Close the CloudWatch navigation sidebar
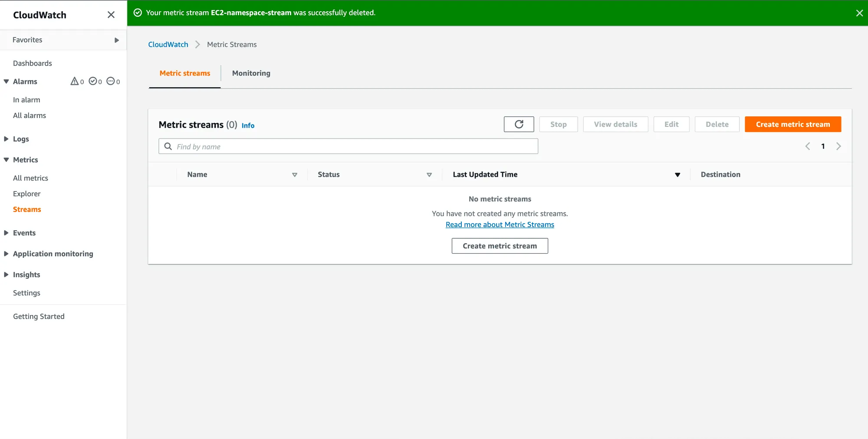The height and width of the screenshot is (439, 868). tap(111, 14)
